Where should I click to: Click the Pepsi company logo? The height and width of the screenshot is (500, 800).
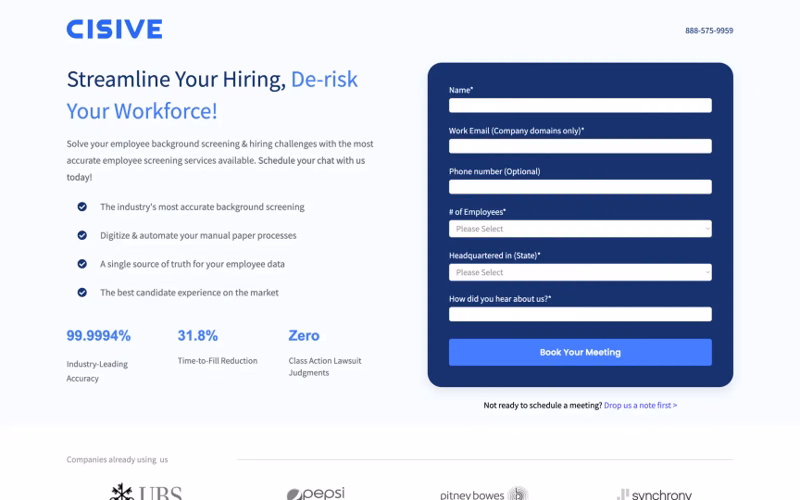tap(315, 493)
